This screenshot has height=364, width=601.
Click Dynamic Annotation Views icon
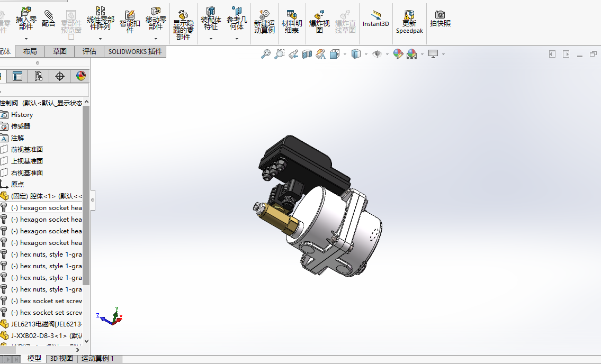(321, 54)
